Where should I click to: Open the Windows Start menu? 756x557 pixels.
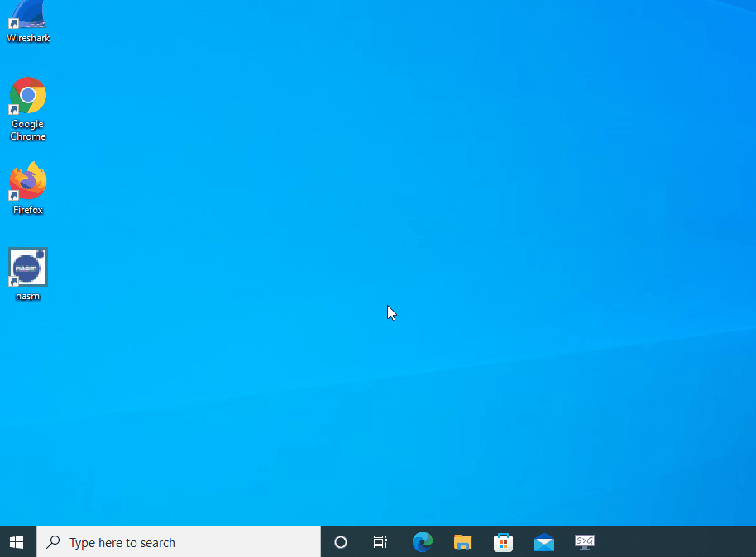click(17, 542)
